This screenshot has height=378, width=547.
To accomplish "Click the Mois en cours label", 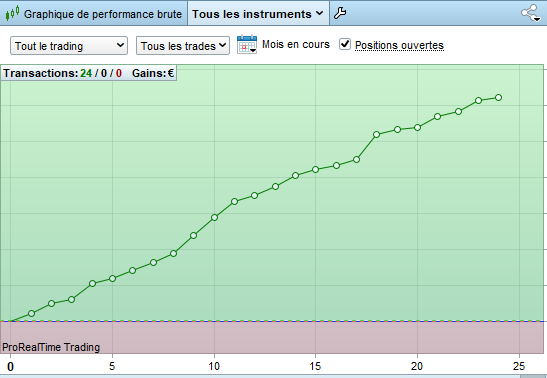I will [296, 44].
